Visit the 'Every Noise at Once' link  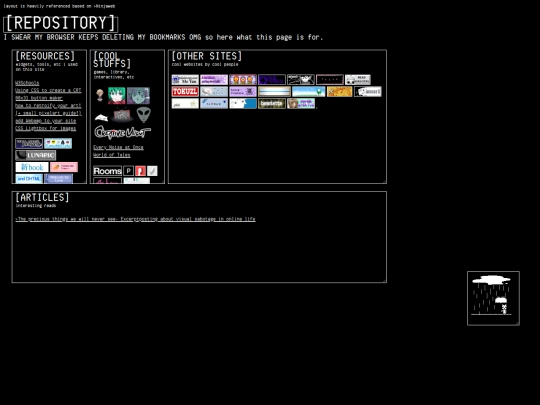coord(118,147)
